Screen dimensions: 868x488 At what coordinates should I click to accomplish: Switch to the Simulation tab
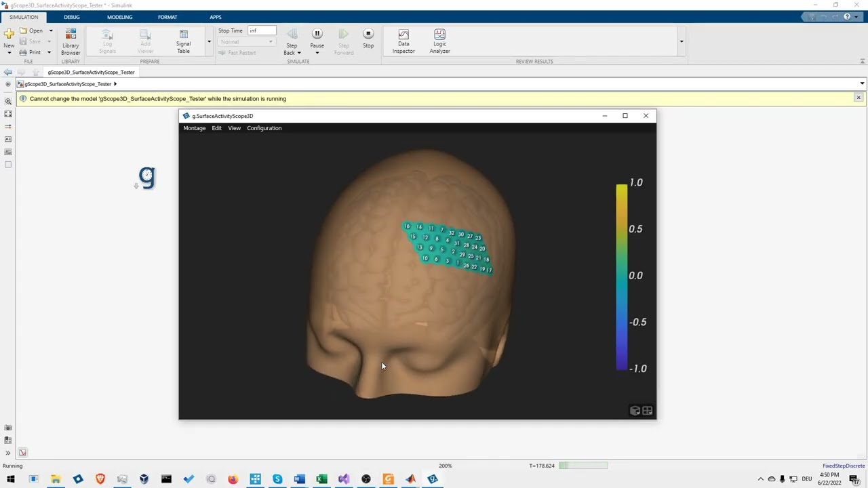click(x=24, y=17)
